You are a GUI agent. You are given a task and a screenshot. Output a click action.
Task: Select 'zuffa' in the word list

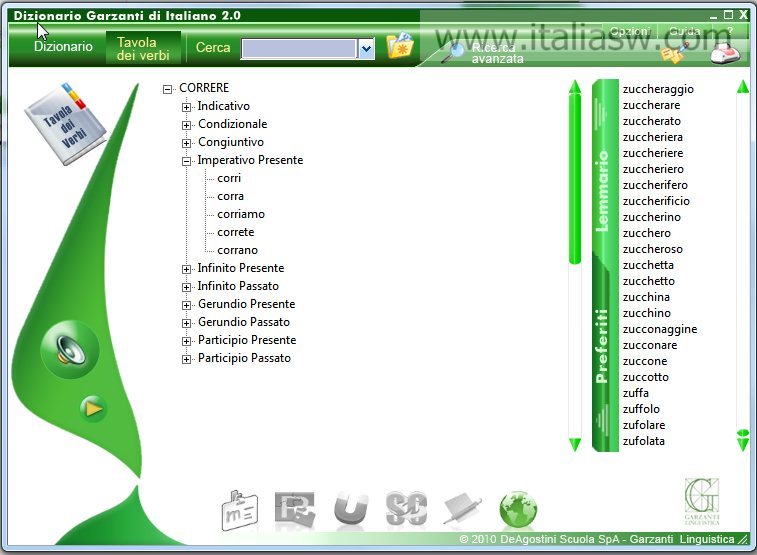635,393
